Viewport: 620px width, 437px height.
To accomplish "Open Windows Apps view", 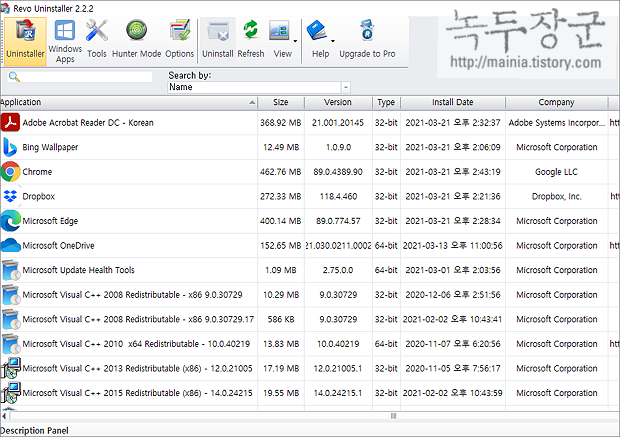I will pyautogui.click(x=65, y=41).
